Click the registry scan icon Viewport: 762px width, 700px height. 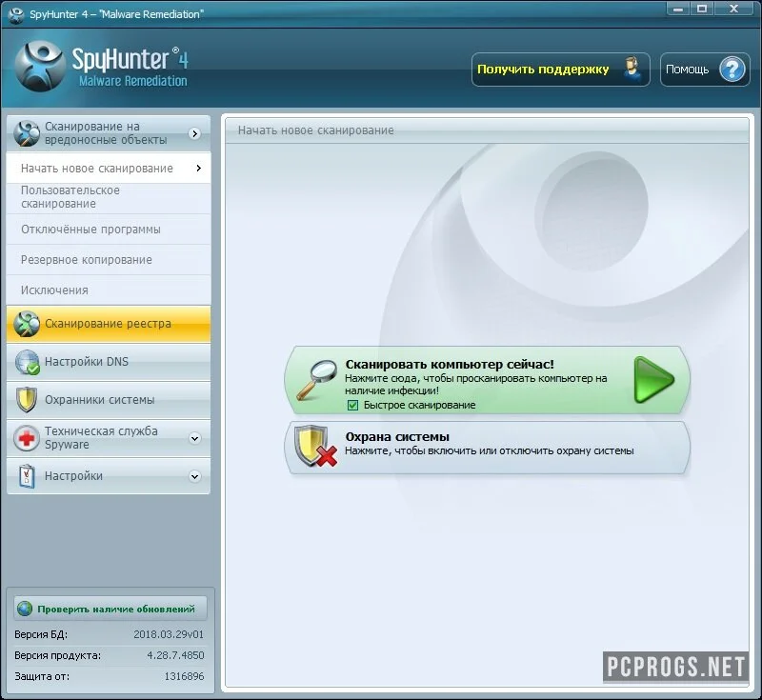27,324
